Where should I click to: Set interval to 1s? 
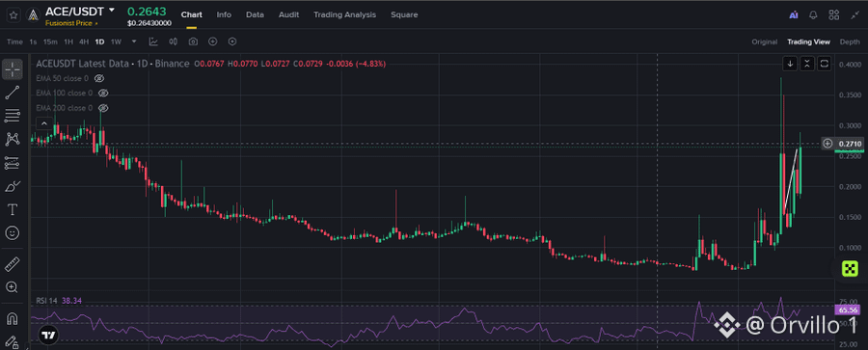tap(33, 42)
